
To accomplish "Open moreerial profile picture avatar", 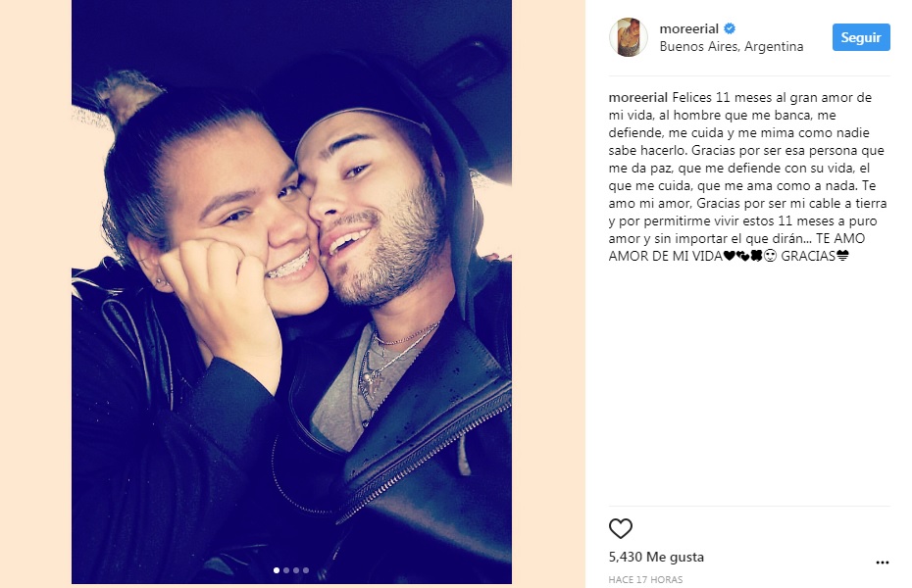I will point(629,37).
